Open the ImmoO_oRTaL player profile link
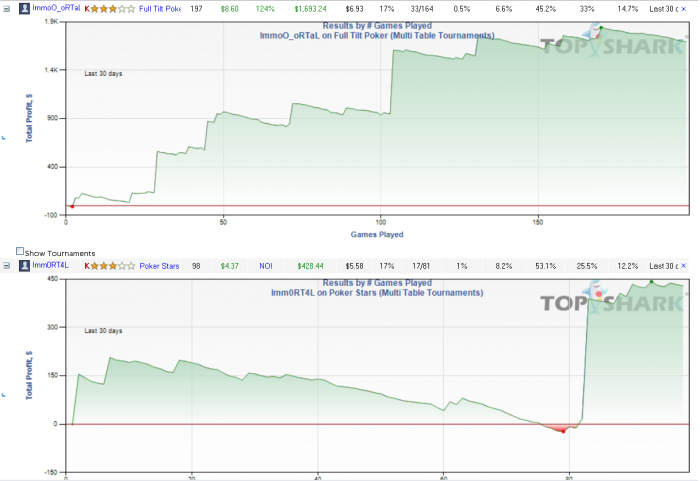Viewport: 700px width, 481px height. click(56, 8)
